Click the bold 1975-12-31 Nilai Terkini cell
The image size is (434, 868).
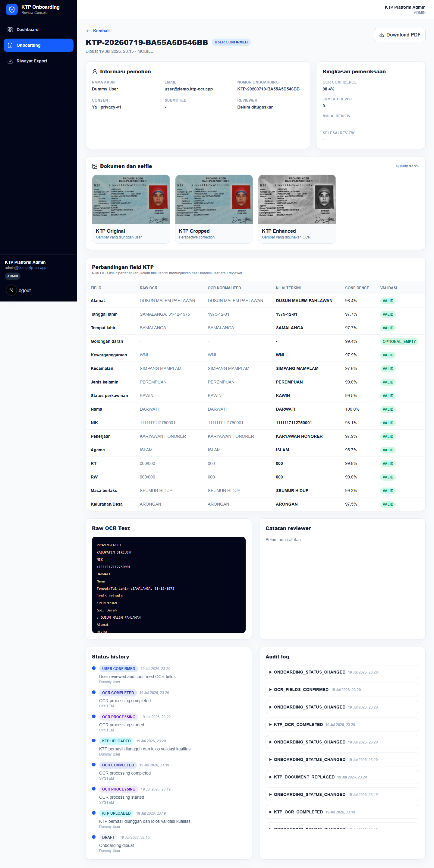point(286,314)
